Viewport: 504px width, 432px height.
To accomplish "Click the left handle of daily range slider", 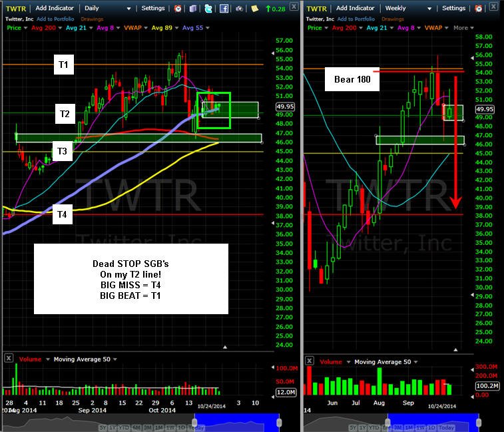I will coord(194,422).
